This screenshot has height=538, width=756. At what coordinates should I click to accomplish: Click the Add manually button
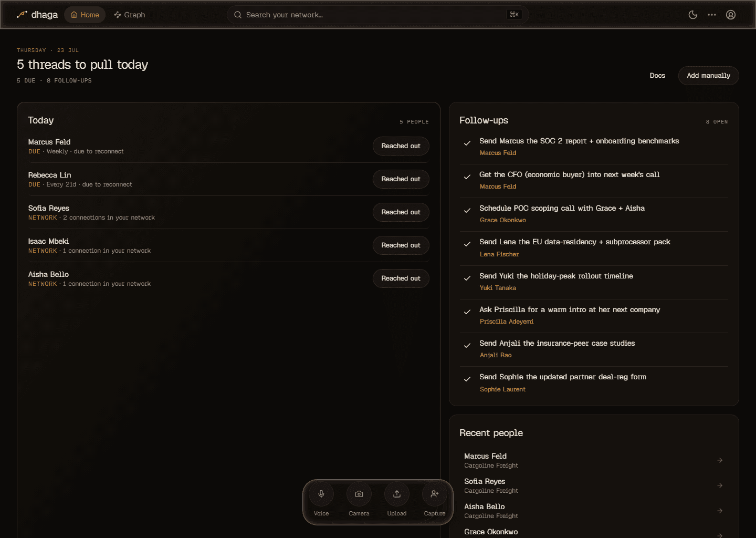[709, 76]
